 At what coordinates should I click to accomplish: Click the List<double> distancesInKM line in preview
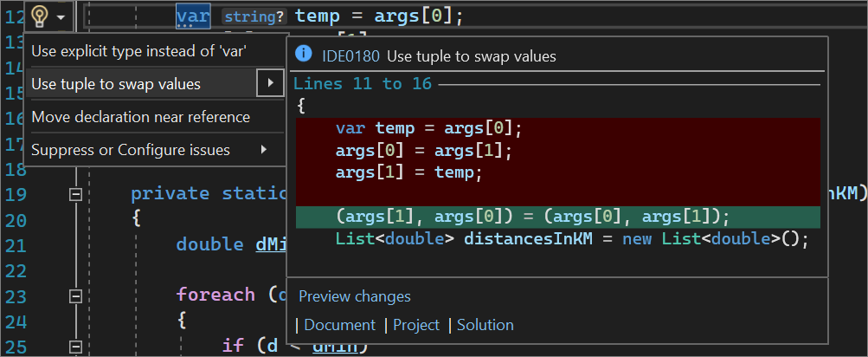pos(572,239)
